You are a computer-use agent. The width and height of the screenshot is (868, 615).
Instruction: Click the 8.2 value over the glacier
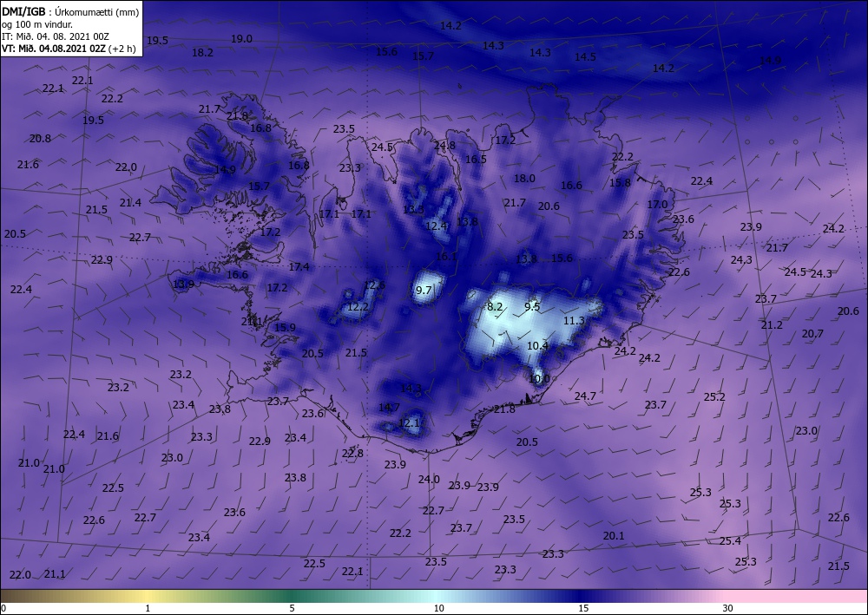(x=495, y=306)
